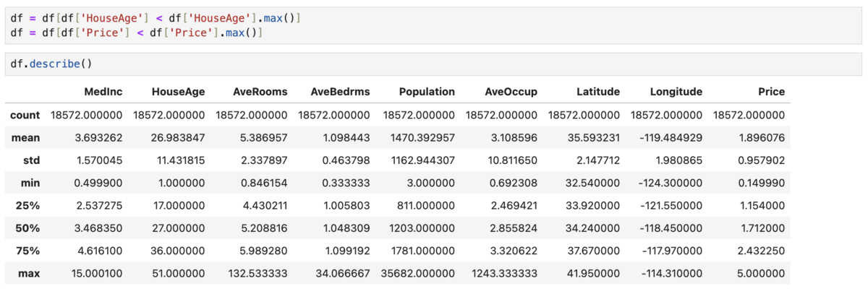Click the Price column header
This screenshot has height=294, width=868.
tap(771, 92)
